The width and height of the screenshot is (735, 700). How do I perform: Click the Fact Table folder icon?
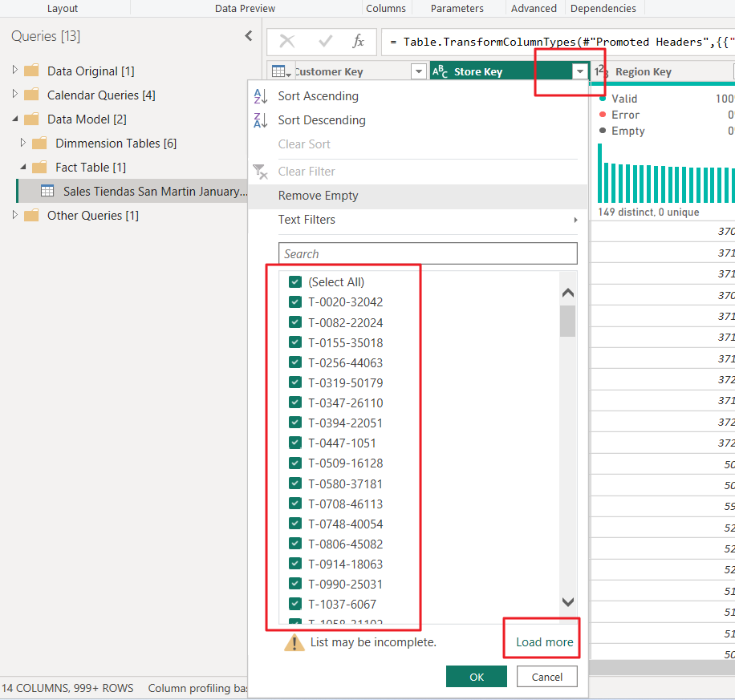click(39, 168)
